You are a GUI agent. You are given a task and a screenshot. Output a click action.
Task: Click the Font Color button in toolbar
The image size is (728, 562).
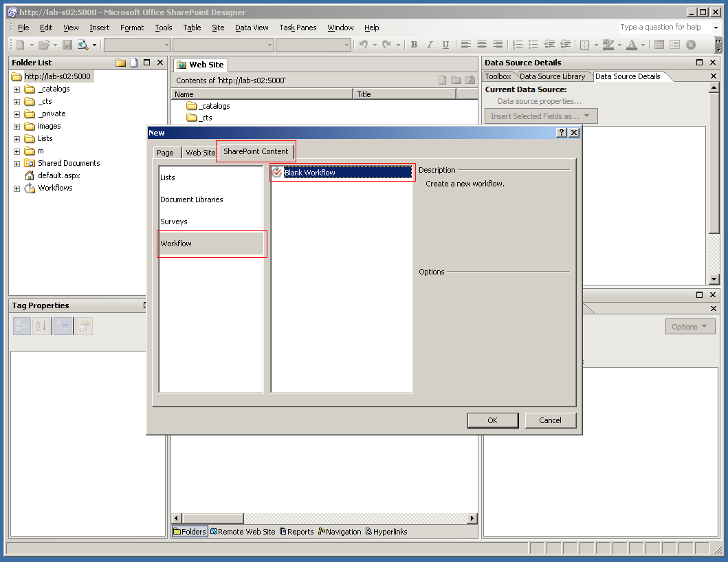point(631,45)
